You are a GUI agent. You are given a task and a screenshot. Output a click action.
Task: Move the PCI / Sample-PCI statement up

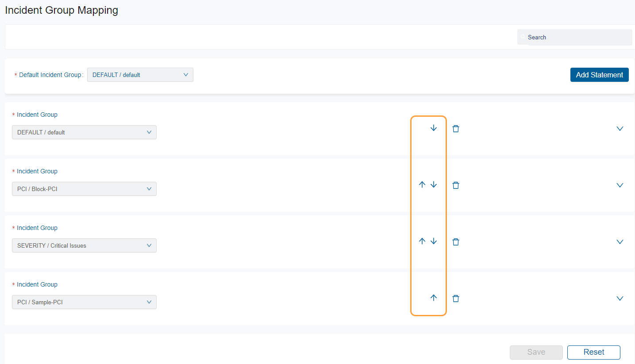434,298
